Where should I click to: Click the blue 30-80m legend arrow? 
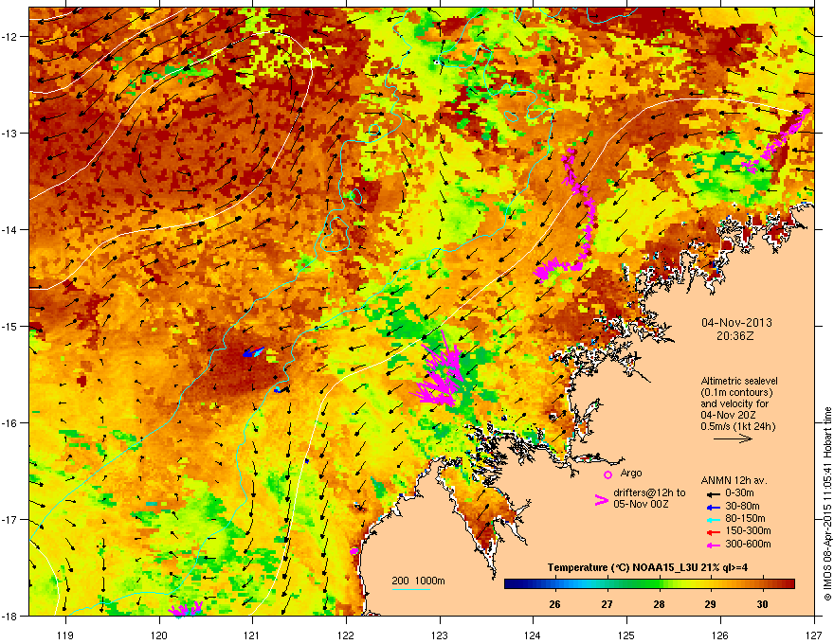tap(712, 507)
